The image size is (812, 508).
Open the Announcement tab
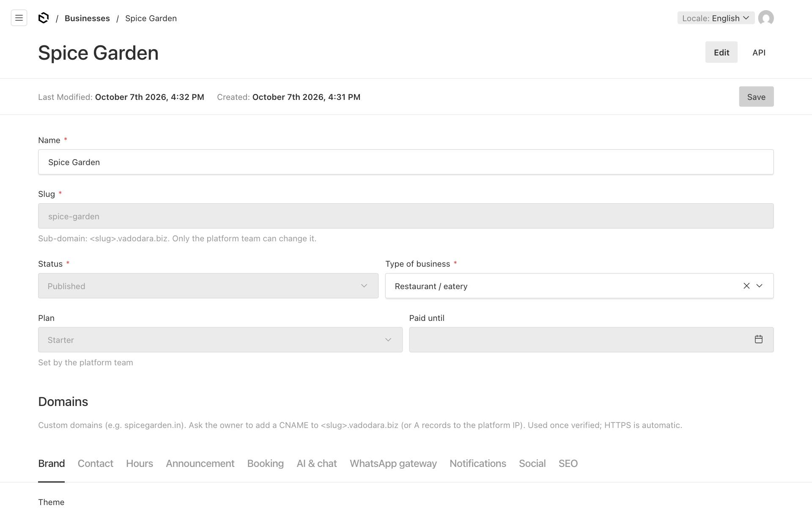click(200, 464)
